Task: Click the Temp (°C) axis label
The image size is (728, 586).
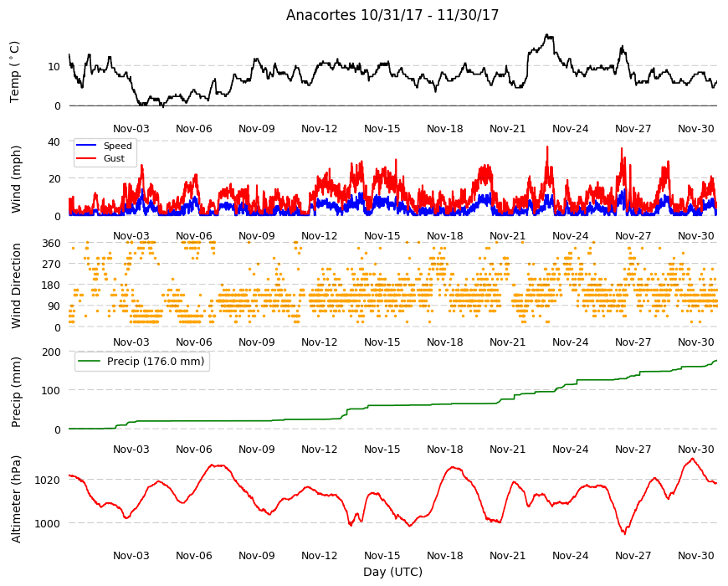Action: tap(15, 72)
